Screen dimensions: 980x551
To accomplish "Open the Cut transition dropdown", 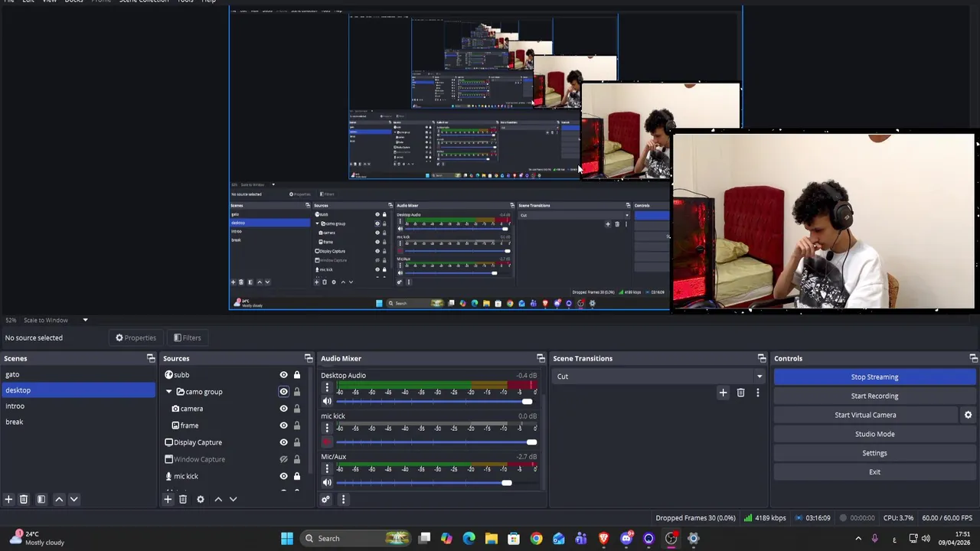I will coord(659,377).
